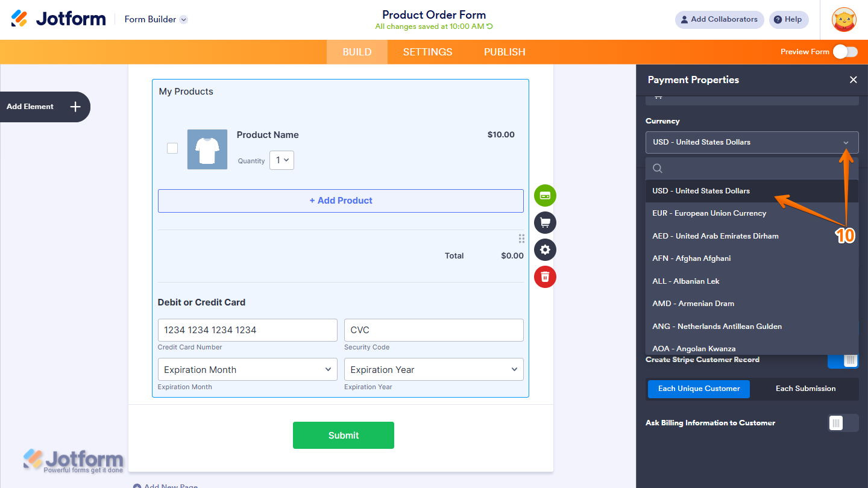Click the t-shirt product thumbnail
The height and width of the screenshot is (488, 868).
pos(207,149)
